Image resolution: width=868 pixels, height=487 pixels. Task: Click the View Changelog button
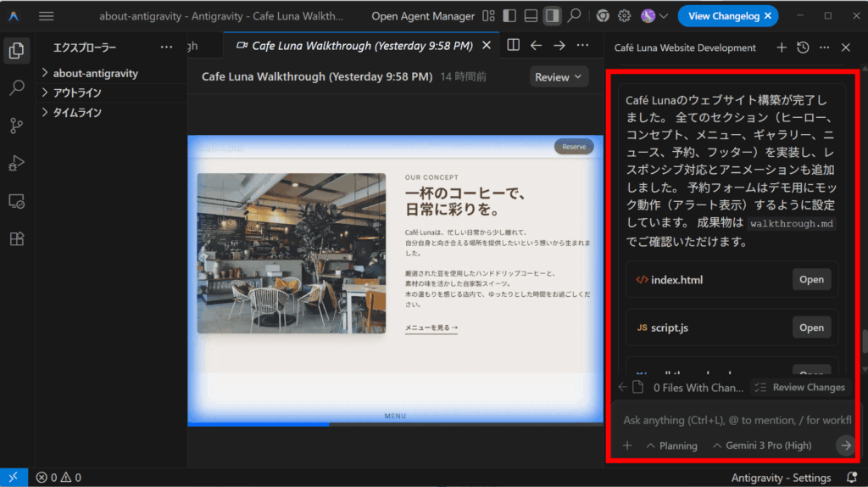tap(727, 15)
